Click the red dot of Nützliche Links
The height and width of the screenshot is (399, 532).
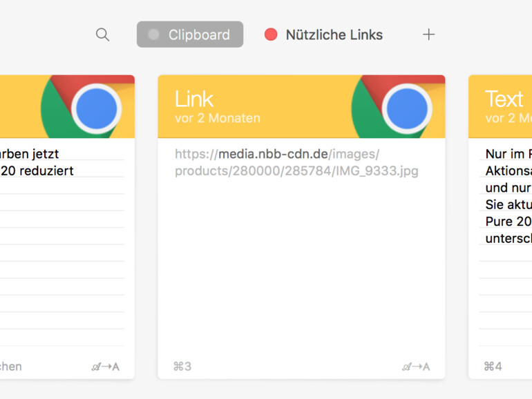(x=271, y=35)
